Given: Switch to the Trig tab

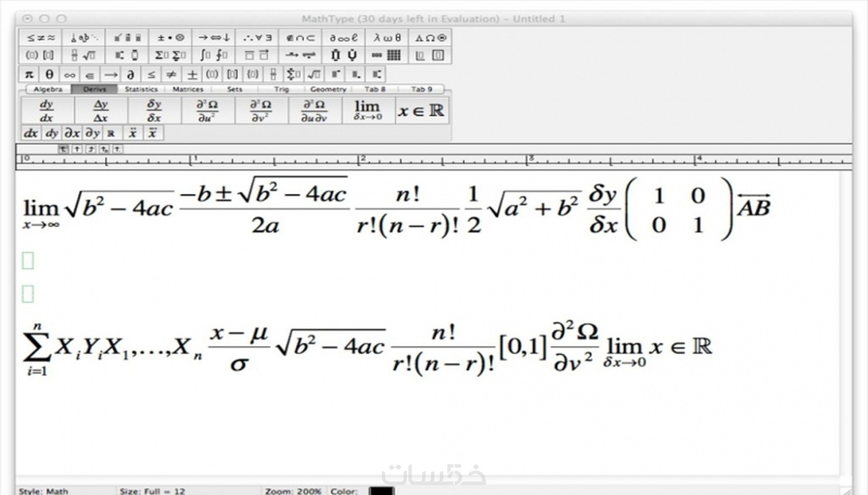Looking at the screenshot, I should pos(281,89).
